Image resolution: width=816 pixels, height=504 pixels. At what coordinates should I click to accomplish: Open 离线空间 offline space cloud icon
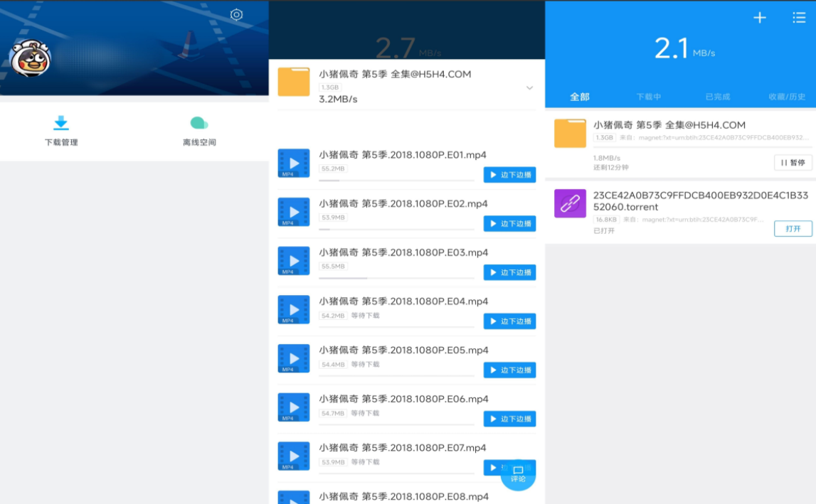point(198,123)
